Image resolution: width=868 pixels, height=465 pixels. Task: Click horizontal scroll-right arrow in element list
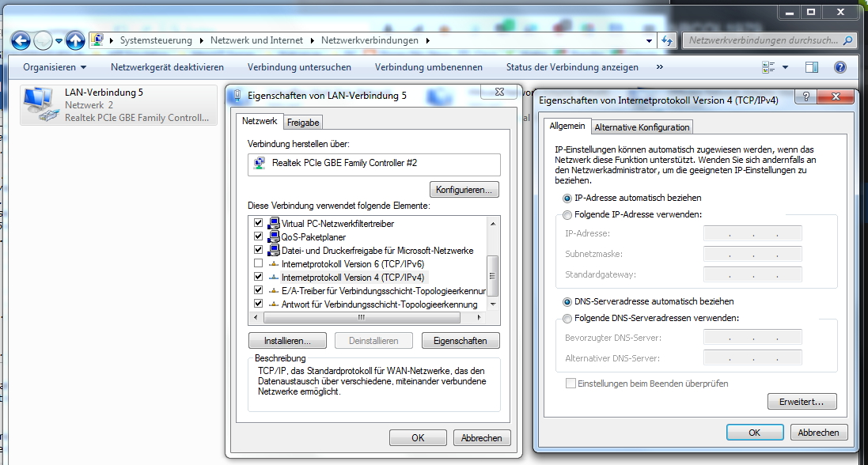coord(479,318)
